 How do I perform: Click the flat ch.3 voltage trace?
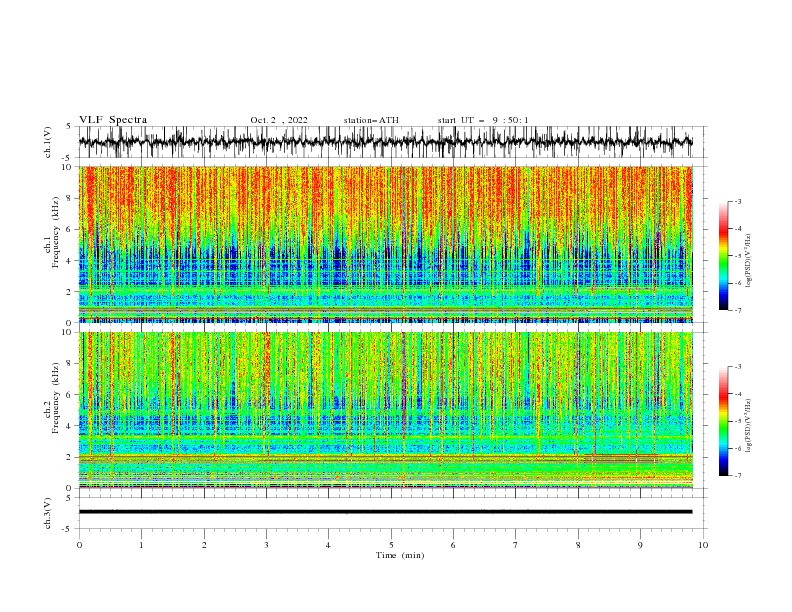click(385, 512)
